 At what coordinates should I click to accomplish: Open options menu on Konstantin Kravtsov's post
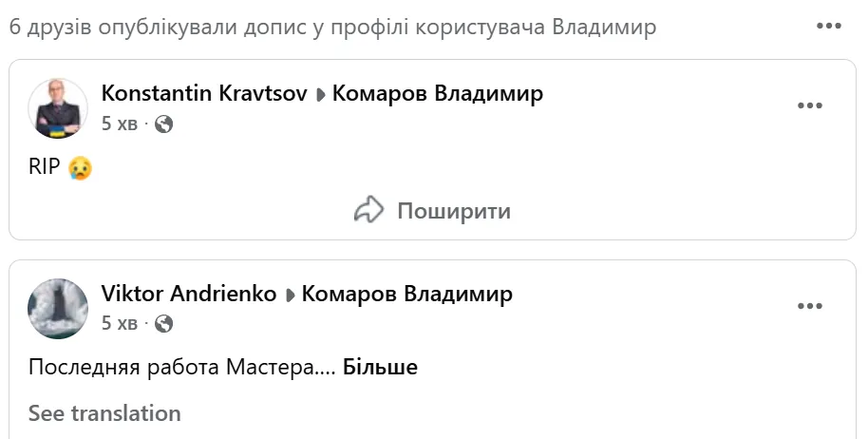click(809, 105)
